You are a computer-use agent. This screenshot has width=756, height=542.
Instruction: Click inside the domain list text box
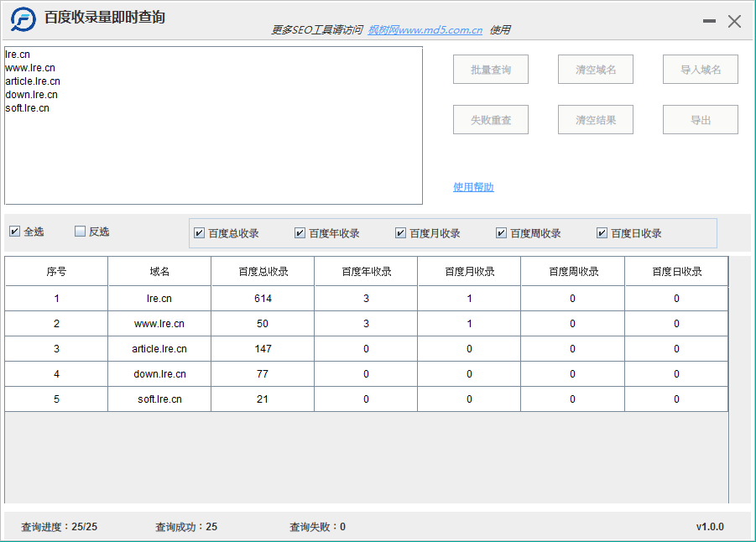click(213, 159)
